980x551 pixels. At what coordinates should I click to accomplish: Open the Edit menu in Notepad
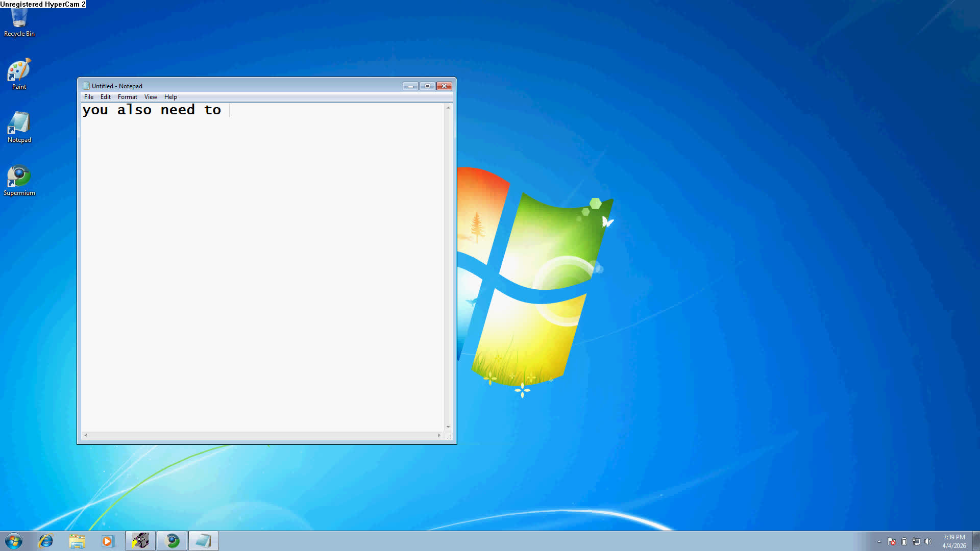tap(106, 97)
